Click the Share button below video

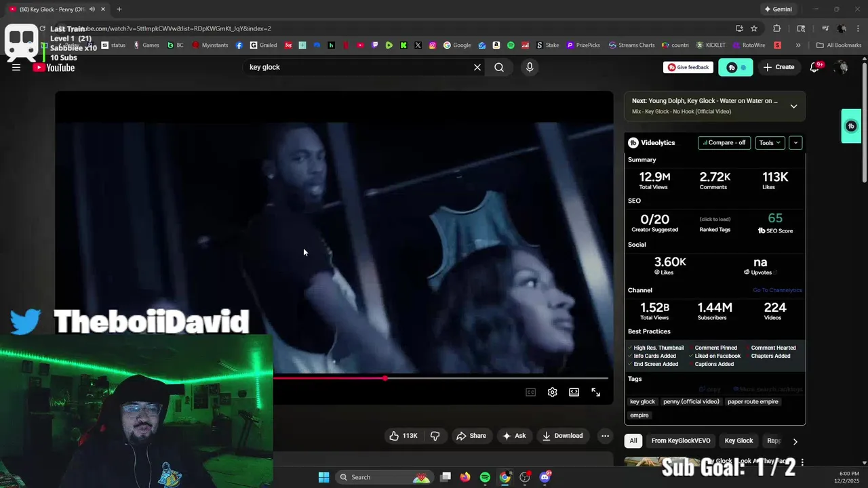(x=471, y=436)
